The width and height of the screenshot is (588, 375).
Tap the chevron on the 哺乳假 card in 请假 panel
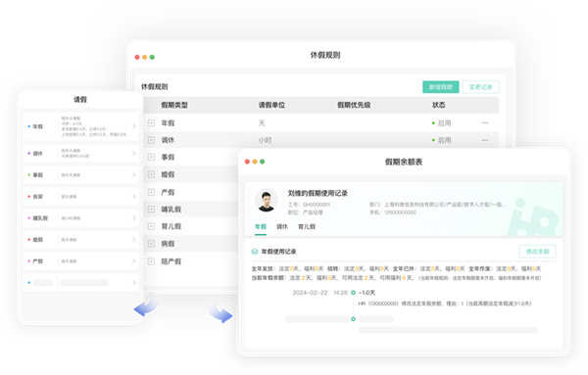[x=134, y=218]
